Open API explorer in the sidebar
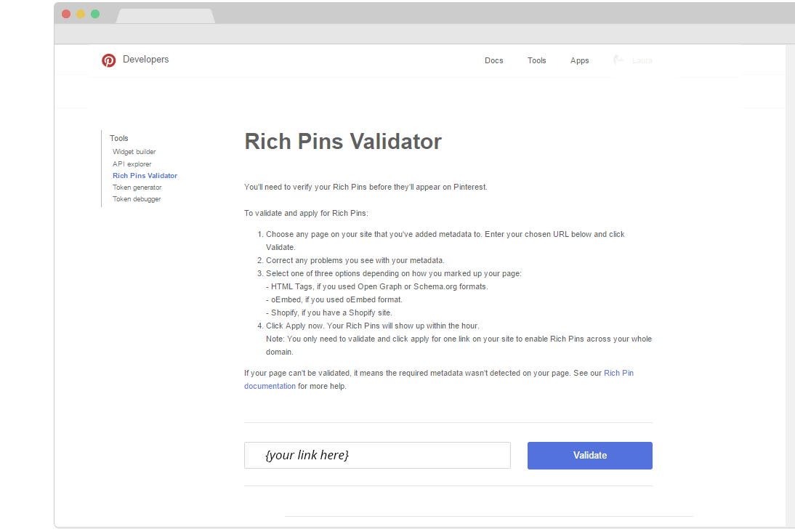 tap(132, 164)
